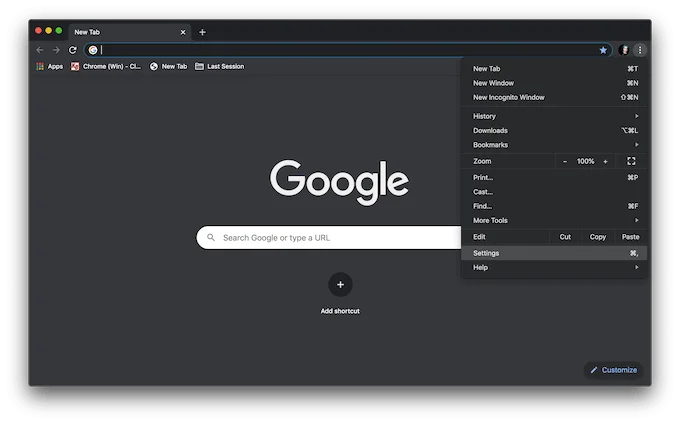This screenshot has width=680, height=424.
Task: Choose Cast... from the menu
Action: click(554, 192)
